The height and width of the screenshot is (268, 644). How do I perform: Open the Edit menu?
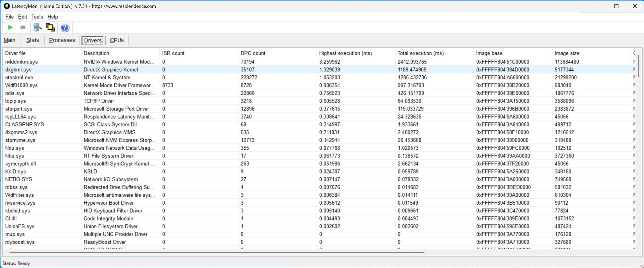pos(22,17)
